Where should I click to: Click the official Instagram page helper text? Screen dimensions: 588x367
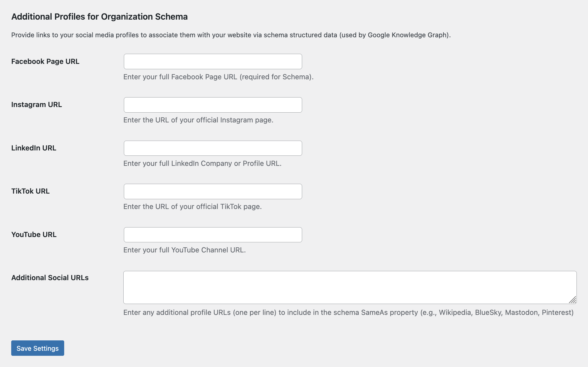pos(198,120)
